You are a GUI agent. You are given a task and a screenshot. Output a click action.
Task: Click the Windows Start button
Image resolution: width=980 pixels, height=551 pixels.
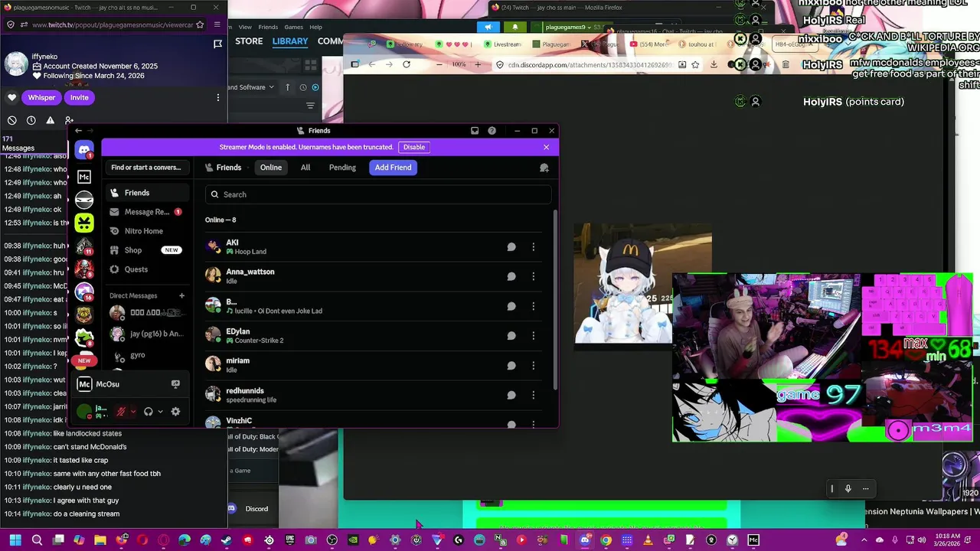(x=15, y=540)
